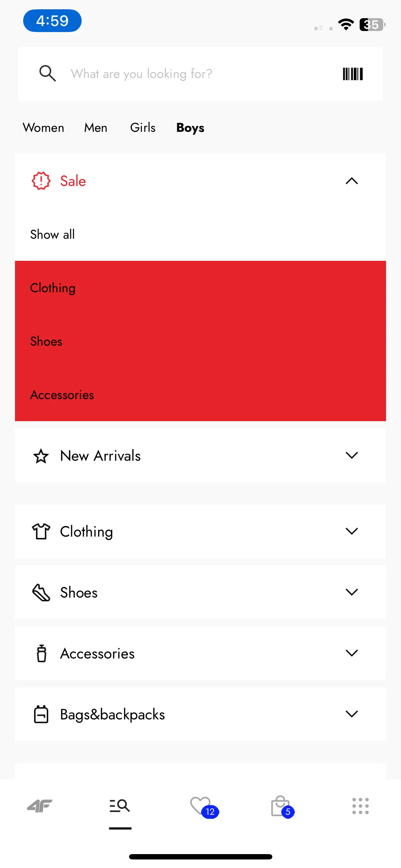This screenshot has height=868, width=401.
Task: Open the 4F home logo tab
Action: (x=40, y=806)
